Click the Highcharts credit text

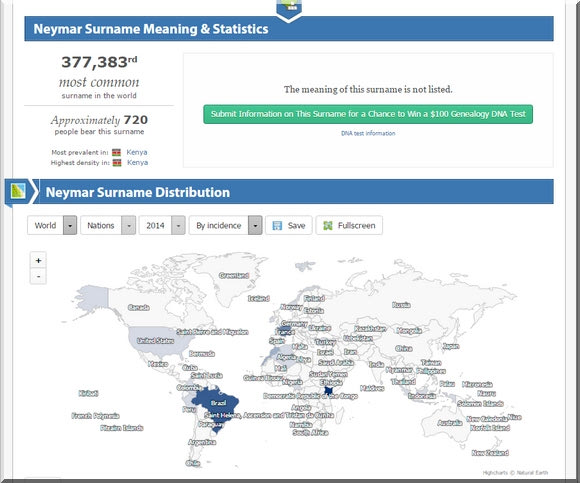(x=515, y=472)
